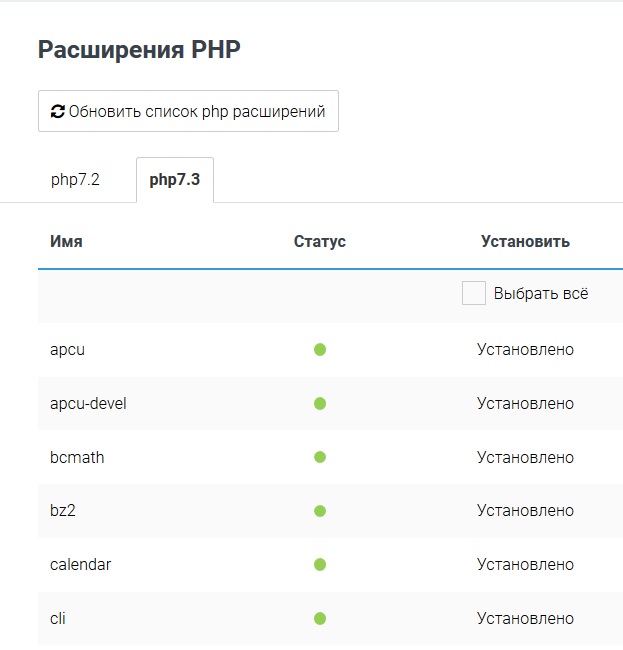623x650 pixels.
Task: Tick the "Выбрать всё" checkbox
Action: point(474,293)
